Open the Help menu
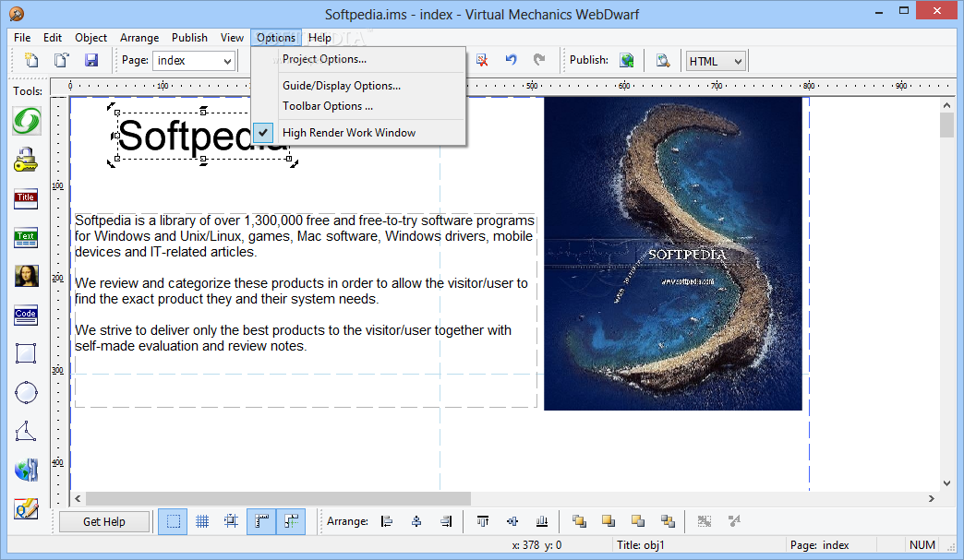Viewport: 964px width, 560px height. 319,38
